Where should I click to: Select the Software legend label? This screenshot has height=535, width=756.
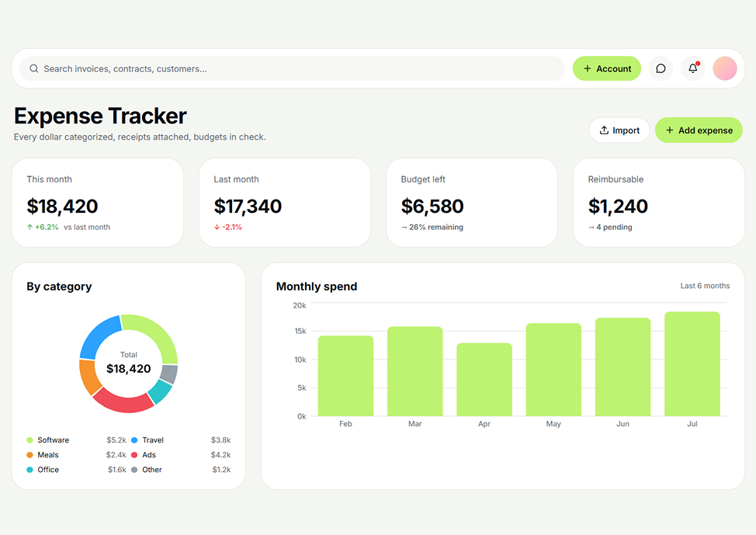click(53, 440)
